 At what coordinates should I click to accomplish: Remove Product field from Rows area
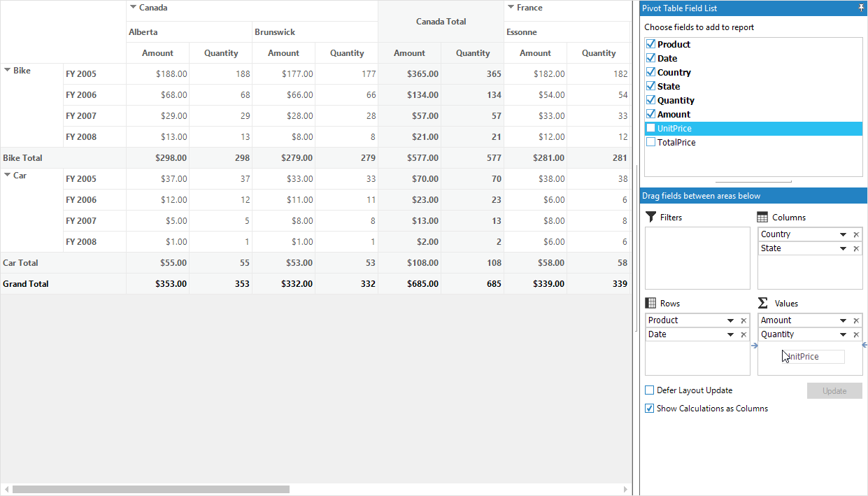744,320
